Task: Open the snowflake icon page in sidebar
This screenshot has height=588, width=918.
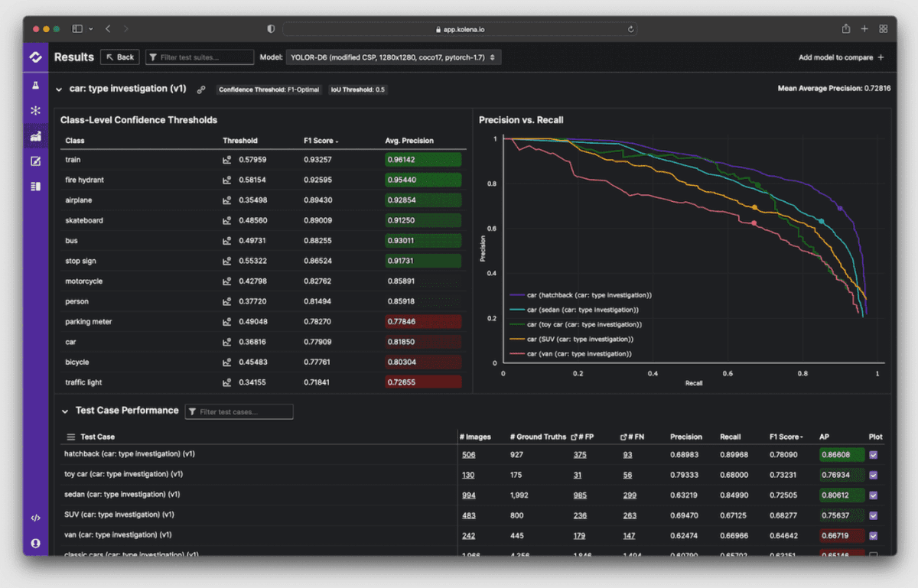Action: tap(35, 111)
